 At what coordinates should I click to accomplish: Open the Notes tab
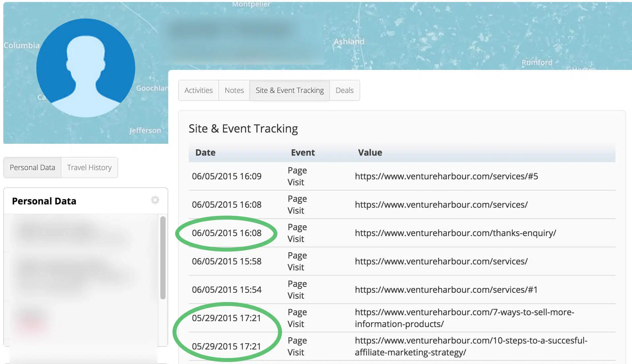[x=234, y=90]
